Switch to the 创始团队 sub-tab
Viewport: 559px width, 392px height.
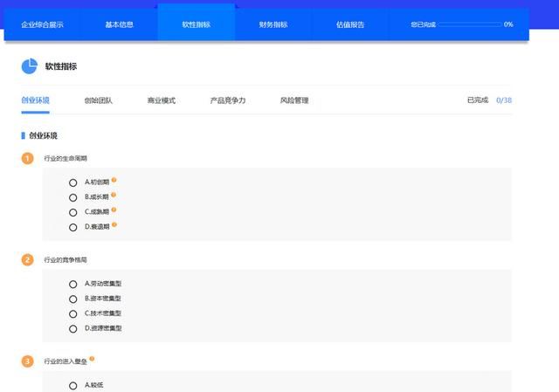99,100
